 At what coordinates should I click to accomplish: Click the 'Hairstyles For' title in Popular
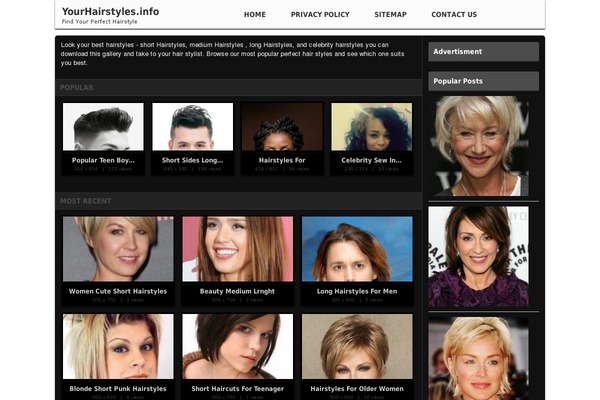[282, 160]
